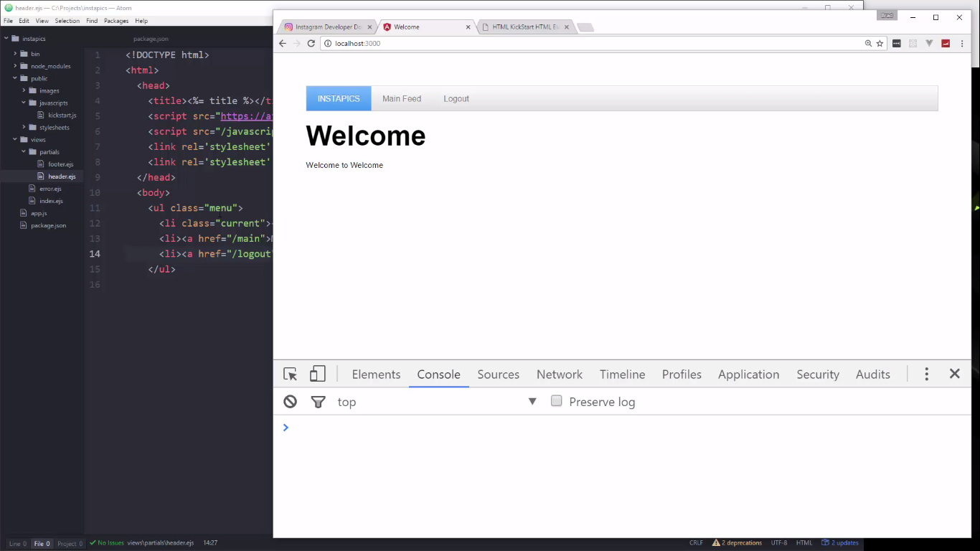Bookmark the page with the star icon
Image resolution: width=980 pixels, height=551 pixels.
tap(880, 43)
